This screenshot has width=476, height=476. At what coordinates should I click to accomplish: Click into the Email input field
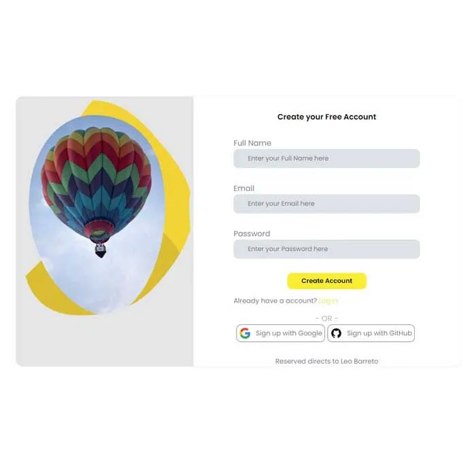point(326,204)
